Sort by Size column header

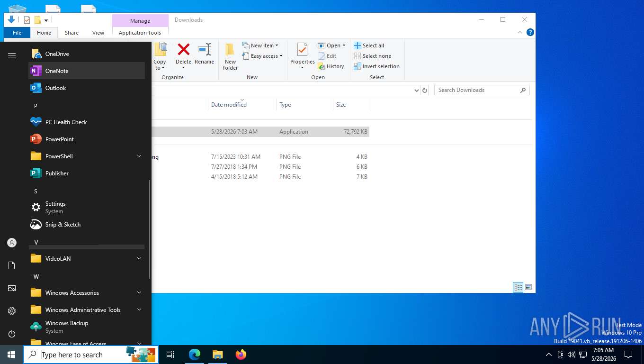pyautogui.click(x=352, y=105)
